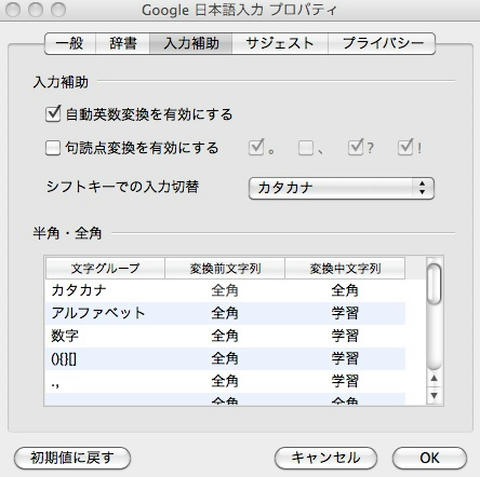The width and height of the screenshot is (480, 477).
Task: Open the シフトキーでの入力切替 dropdown
Action: [x=341, y=188]
